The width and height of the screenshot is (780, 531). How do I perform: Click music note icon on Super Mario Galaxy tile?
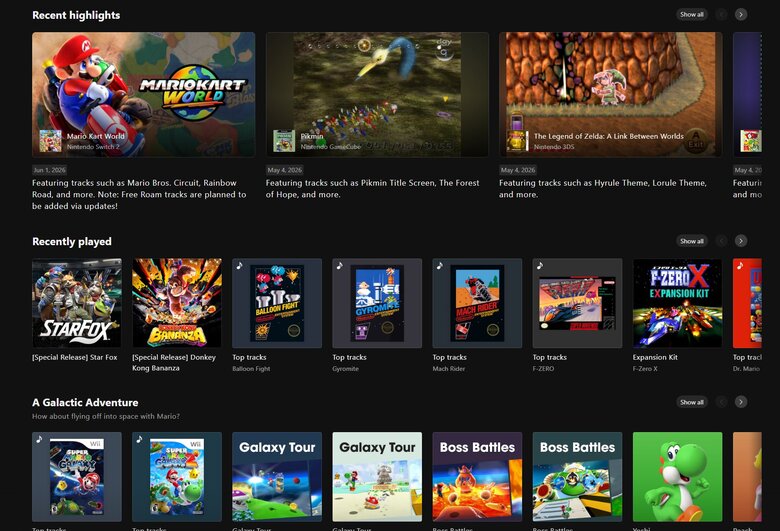pos(39,439)
